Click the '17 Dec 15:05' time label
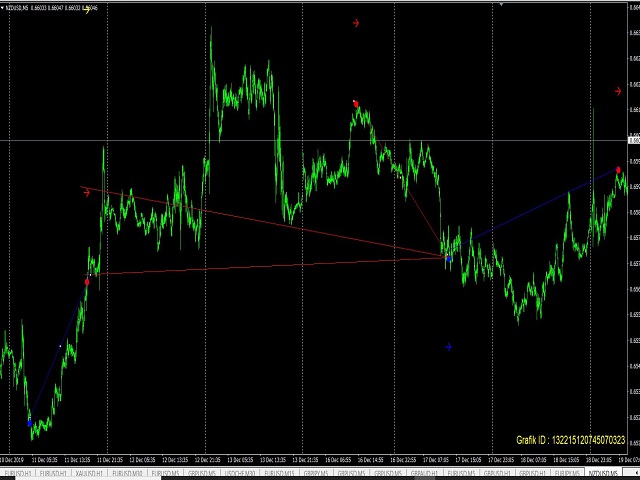Screen dimensions: 640x480 [469, 460]
